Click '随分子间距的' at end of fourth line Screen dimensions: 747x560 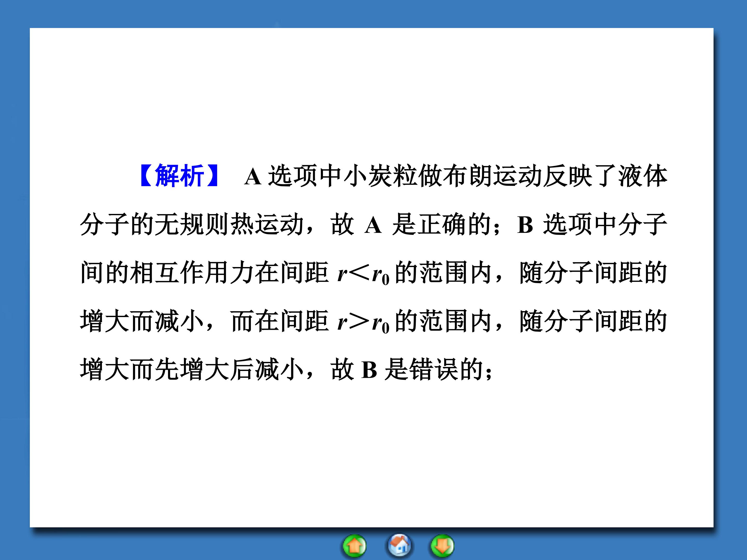click(x=593, y=321)
